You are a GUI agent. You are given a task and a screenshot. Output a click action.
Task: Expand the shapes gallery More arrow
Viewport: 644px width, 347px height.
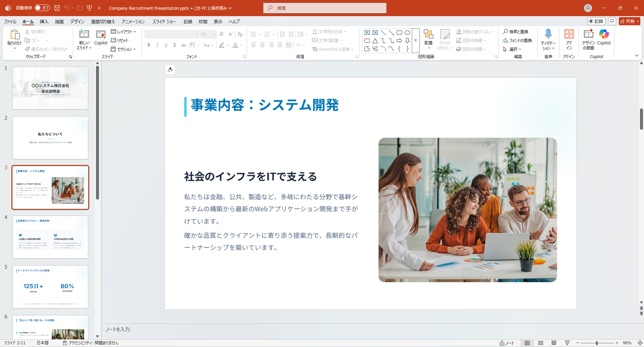415,41
